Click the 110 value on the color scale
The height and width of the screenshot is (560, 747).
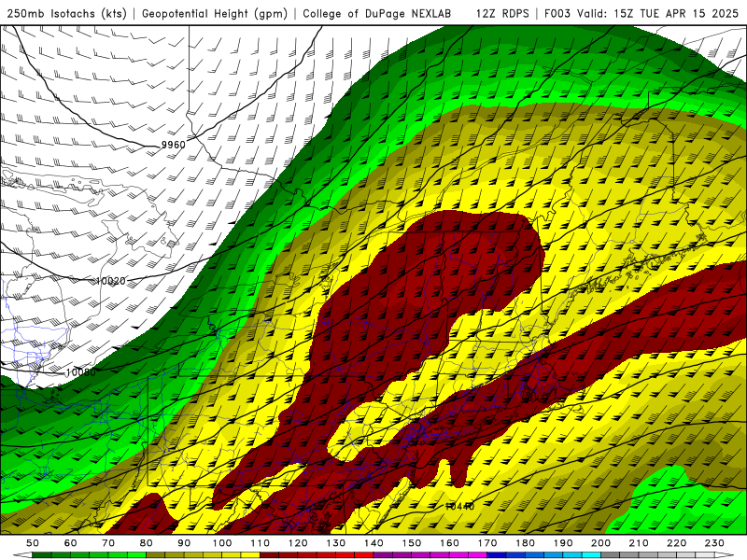[261, 543]
